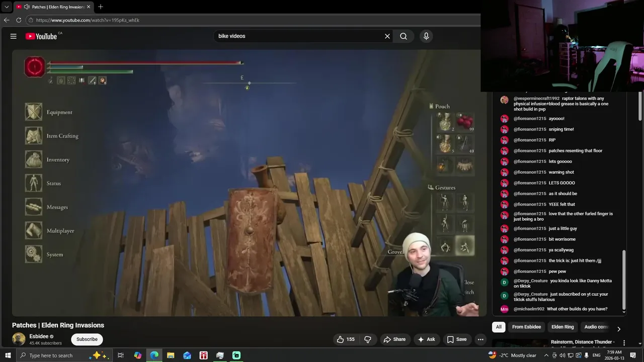This screenshot has height=362, width=644.
Task: Open the Esbidee channel avatar
Action: pyautogui.click(x=19, y=339)
